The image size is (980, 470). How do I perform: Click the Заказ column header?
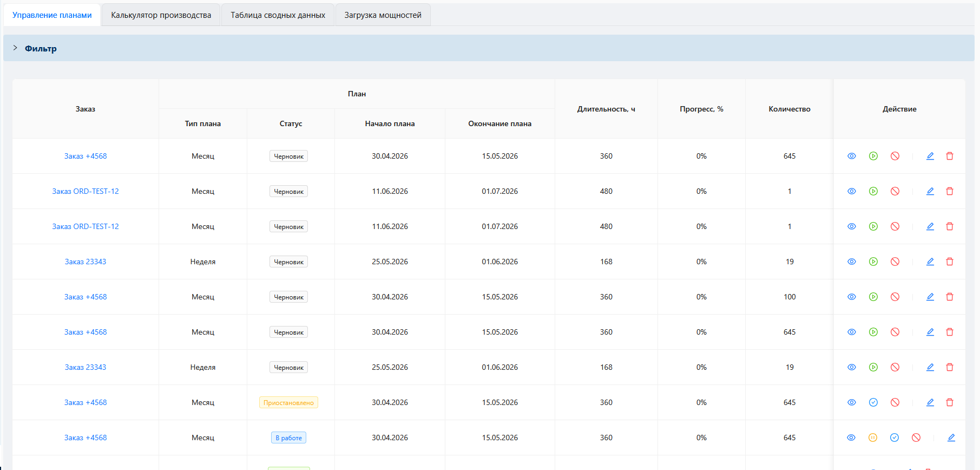(x=85, y=109)
